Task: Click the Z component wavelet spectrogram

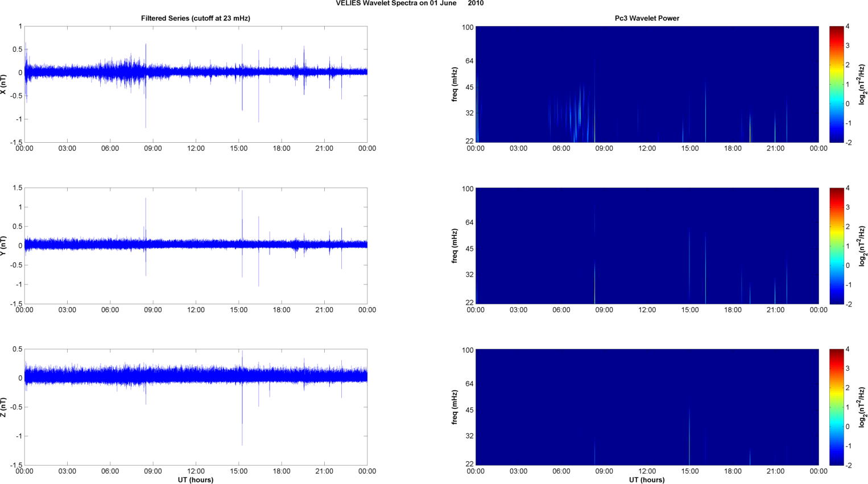Action: 647,407
